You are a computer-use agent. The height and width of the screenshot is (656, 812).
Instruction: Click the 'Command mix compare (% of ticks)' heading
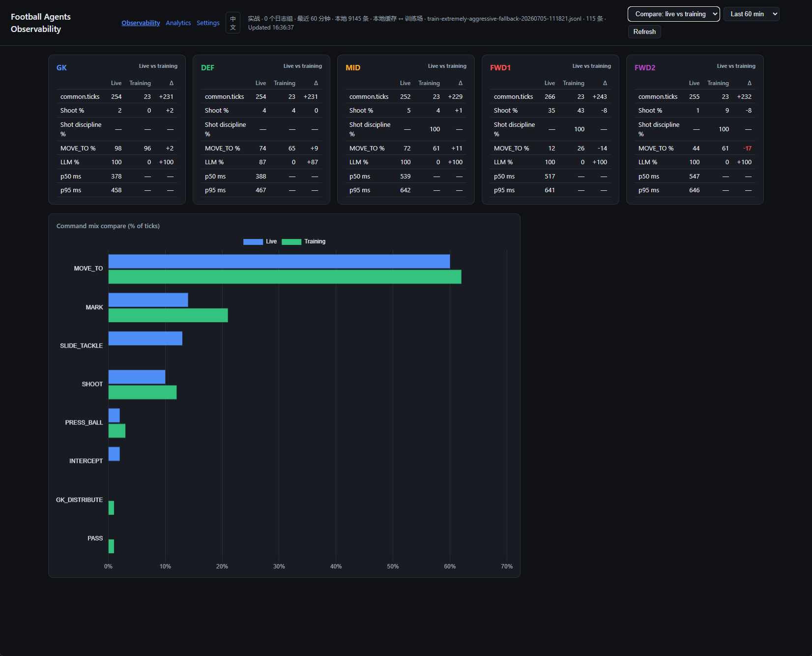[x=108, y=226]
